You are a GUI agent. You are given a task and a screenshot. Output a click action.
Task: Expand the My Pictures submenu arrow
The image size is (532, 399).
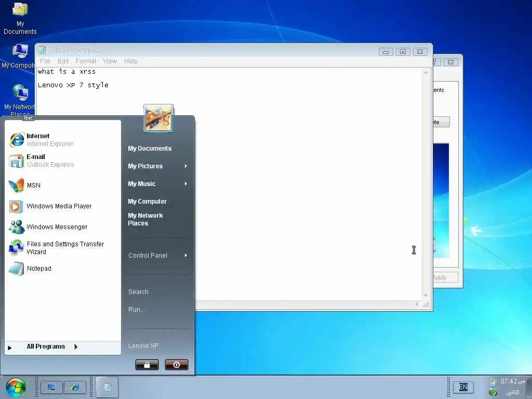[x=186, y=166]
